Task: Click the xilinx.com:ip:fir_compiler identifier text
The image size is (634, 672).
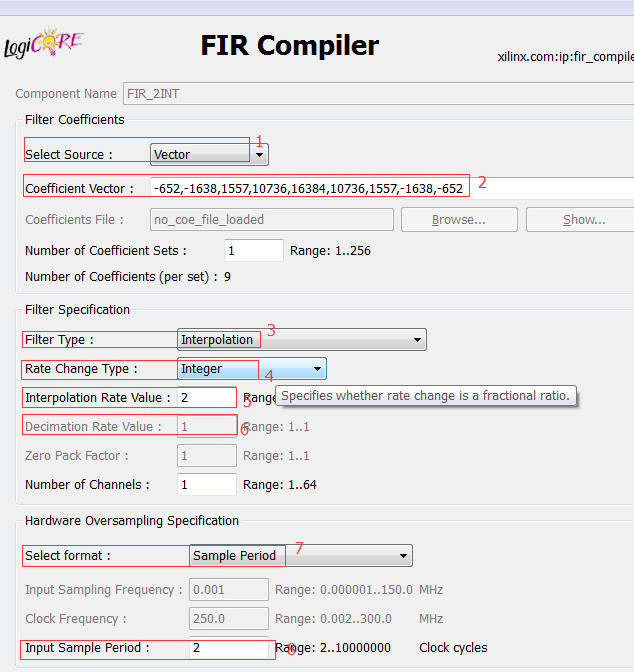Action: coord(565,57)
